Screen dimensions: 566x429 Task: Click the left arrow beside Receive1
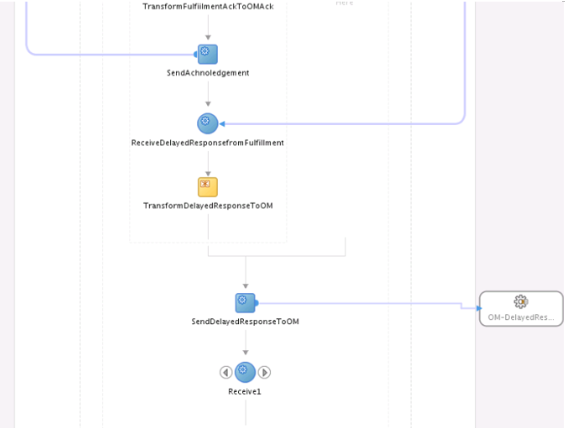point(226,372)
